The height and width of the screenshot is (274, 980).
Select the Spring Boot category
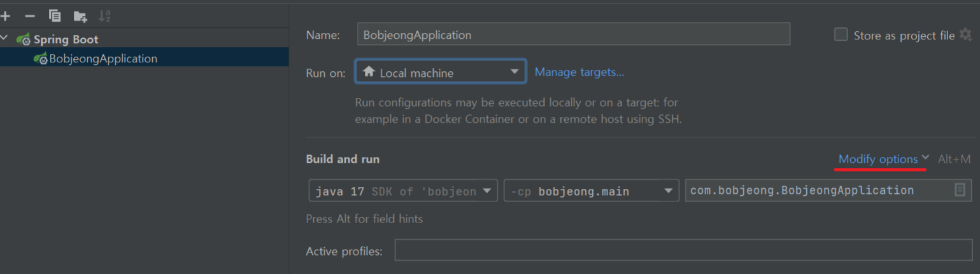coord(66,39)
